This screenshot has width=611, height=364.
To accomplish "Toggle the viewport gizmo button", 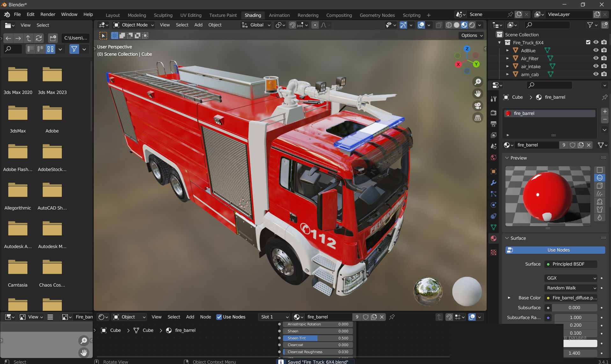I will coord(403,25).
